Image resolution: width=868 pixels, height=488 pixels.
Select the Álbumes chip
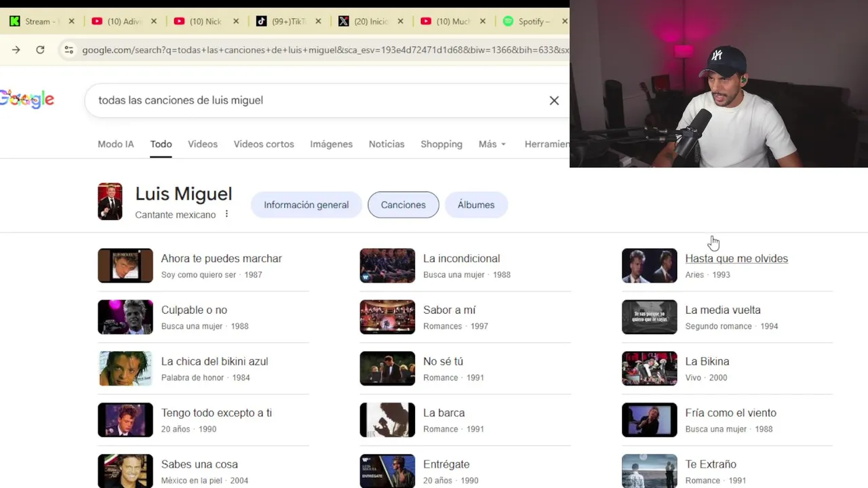476,205
